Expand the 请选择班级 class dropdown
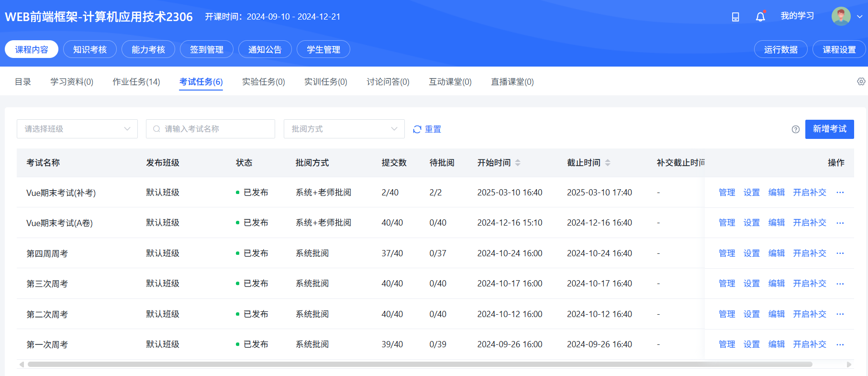The image size is (868, 376). coord(77,129)
